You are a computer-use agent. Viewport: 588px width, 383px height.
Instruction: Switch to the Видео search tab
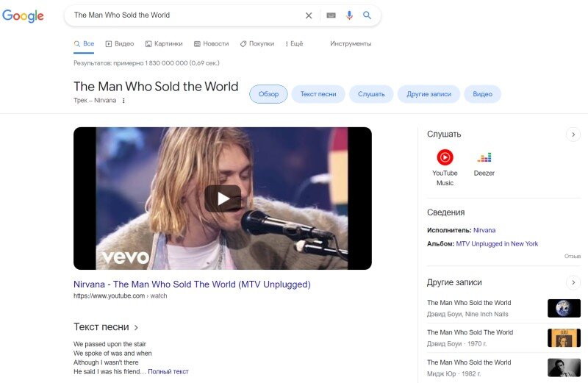click(120, 43)
